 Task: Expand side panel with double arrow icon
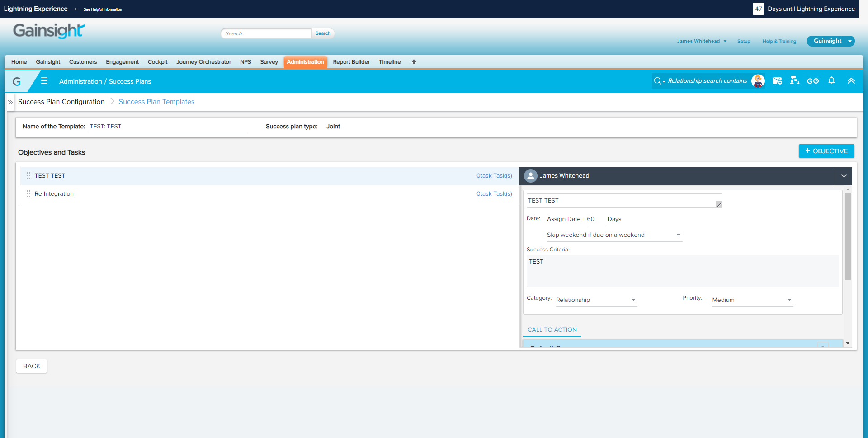pos(10,102)
